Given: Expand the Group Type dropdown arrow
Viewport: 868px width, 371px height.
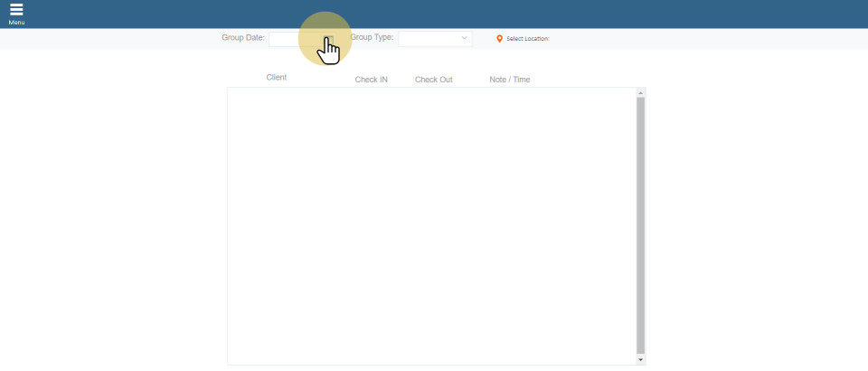Looking at the screenshot, I should (x=465, y=39).
